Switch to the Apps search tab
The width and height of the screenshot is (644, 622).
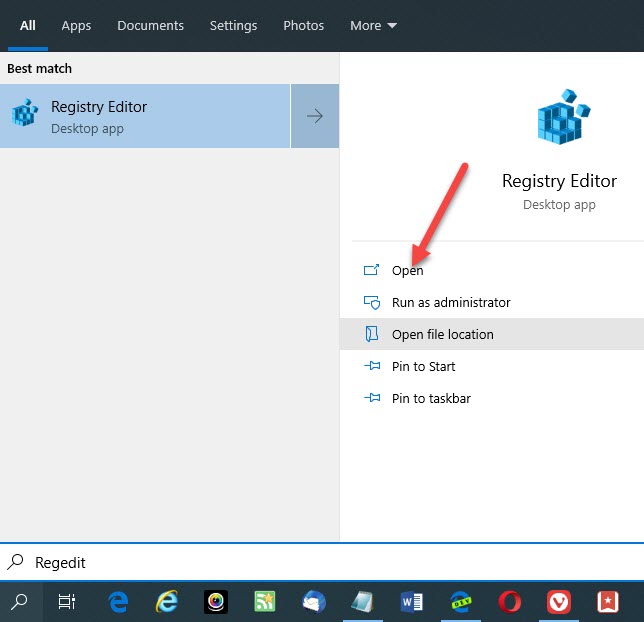click(x=76, y=25)
